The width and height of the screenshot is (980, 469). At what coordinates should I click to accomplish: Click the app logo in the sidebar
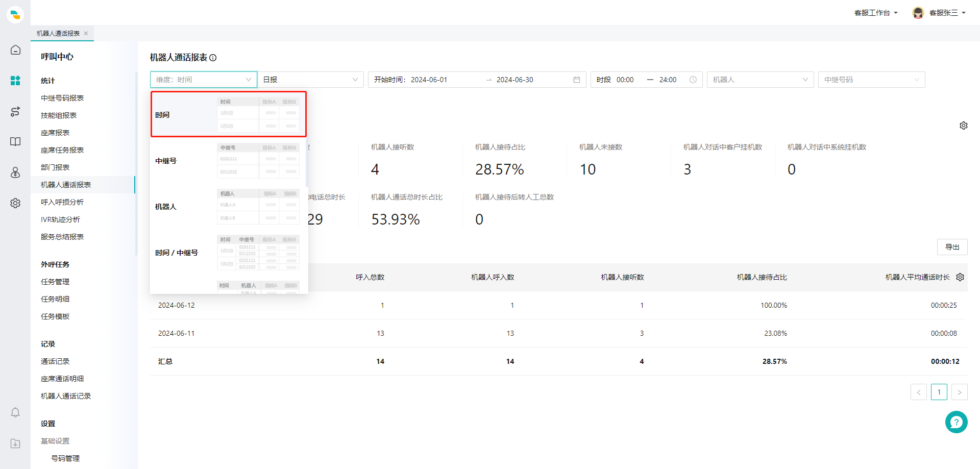tap(15, 14)
